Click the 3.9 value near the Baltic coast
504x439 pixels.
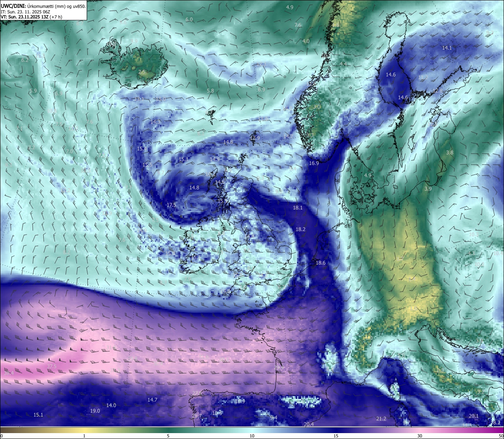428,189
